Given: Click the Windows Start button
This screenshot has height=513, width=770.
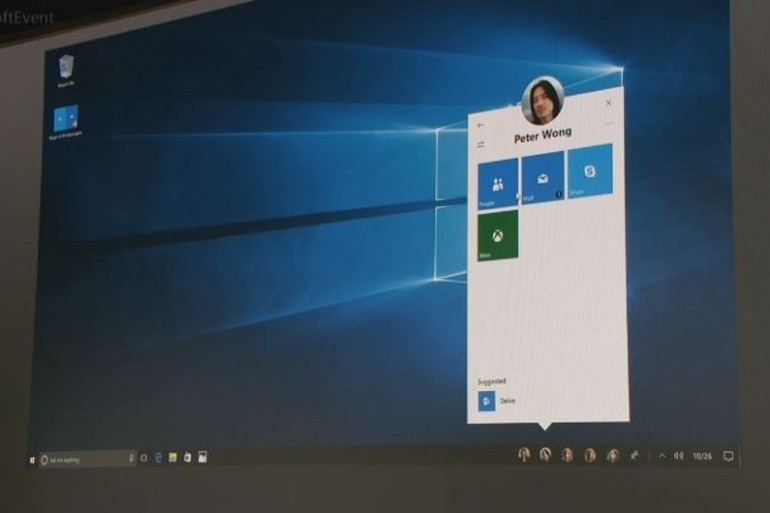Looking at the screenshot, I should pos(32,459).
